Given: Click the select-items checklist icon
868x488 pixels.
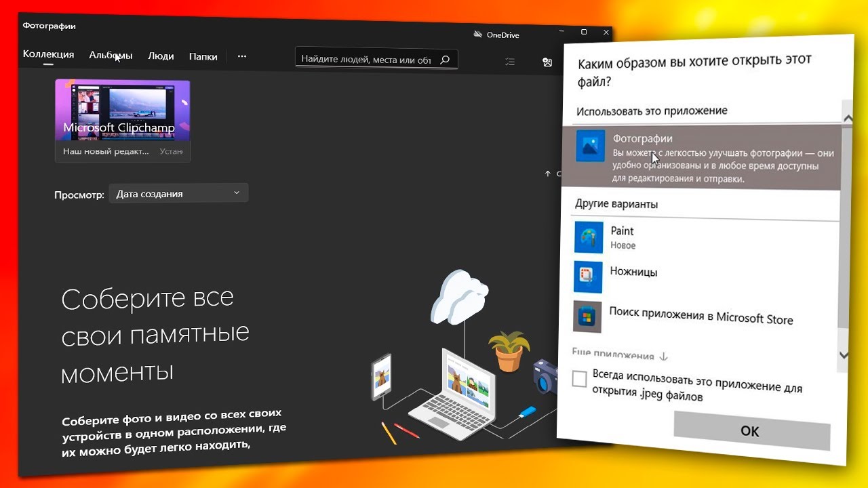Looking at the screenshot, I should (510, 62).
